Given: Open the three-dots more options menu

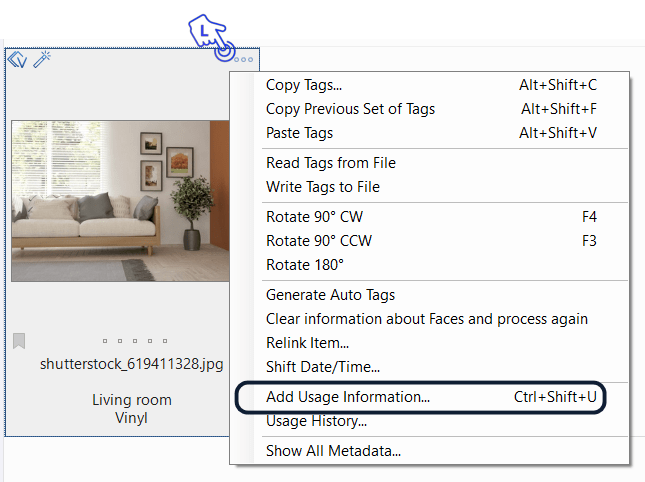Looking at the screenshot, I should (243, 61).
